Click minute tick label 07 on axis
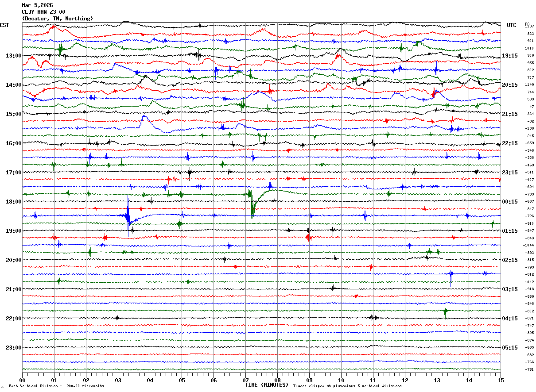Image resolution: width=536 pixels, height=392 pixels. pyautogui.click(x=245, y=380)
